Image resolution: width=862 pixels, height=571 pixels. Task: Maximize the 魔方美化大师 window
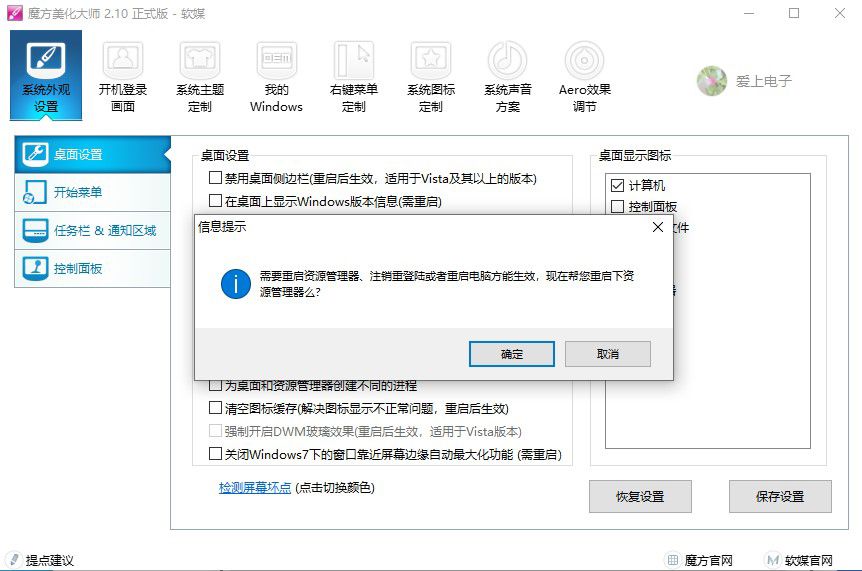coord(794,13)
